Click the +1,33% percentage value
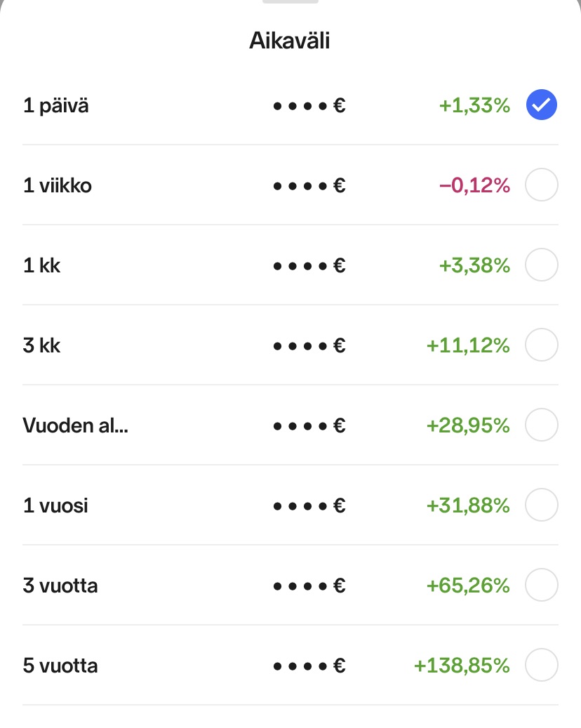Viewport: 581px width, 728px height. point(474,105)
